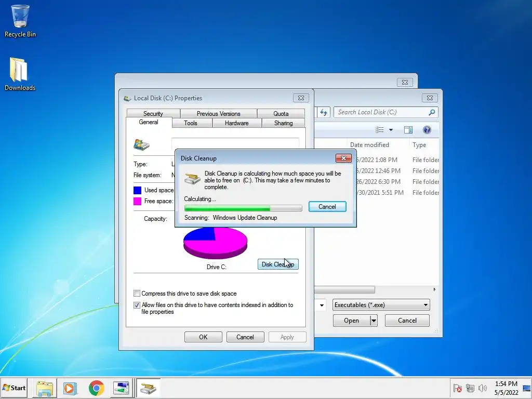The image size is (532, 399).
Task: Open network icon in system tray
Action: coord(470,388)
